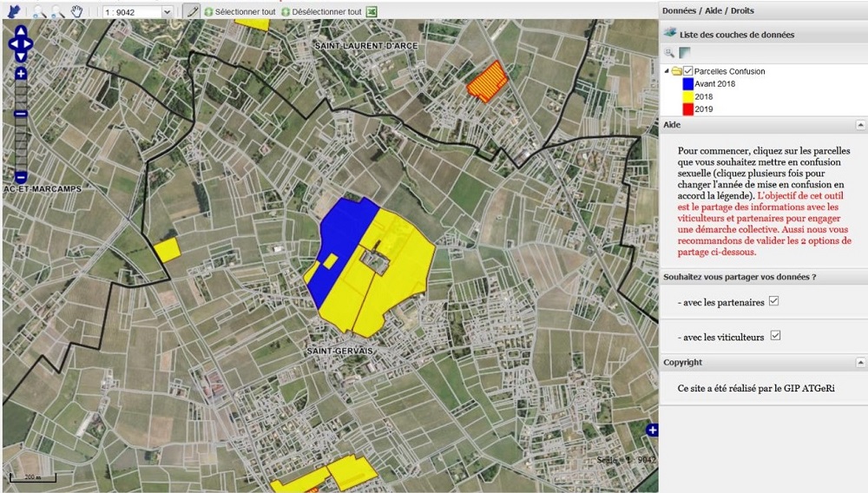The width and height of the screenshot is (868, 493).
Task: Toggle Parcelles Confusion layer checkbox
Action: click(x=688, y=71)
